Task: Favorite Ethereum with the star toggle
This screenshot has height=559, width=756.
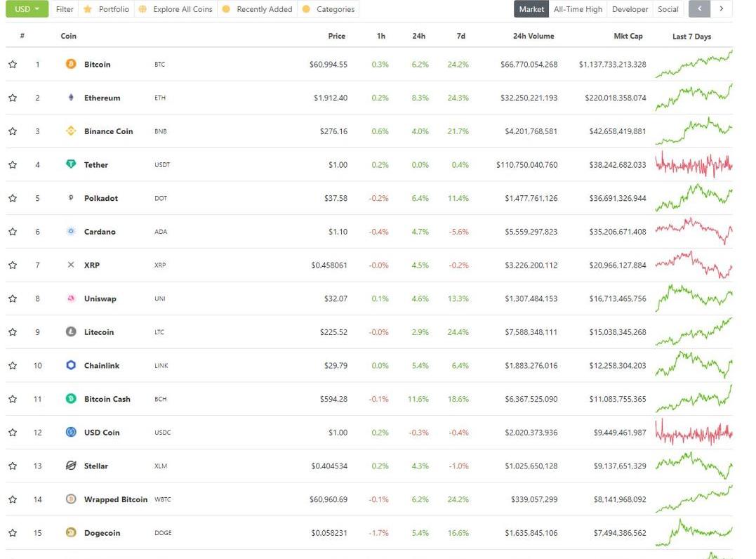Action: tap(13, 98)
